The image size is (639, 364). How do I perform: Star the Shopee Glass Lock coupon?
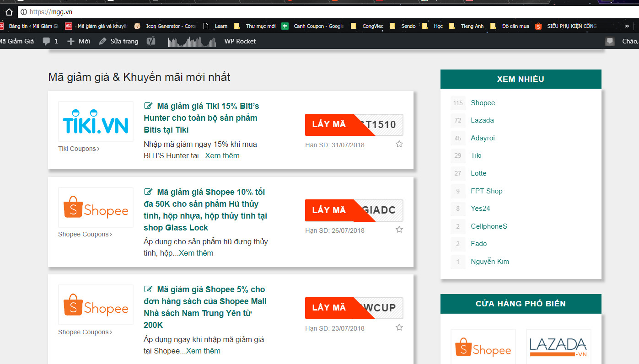(x=399, y=230)
